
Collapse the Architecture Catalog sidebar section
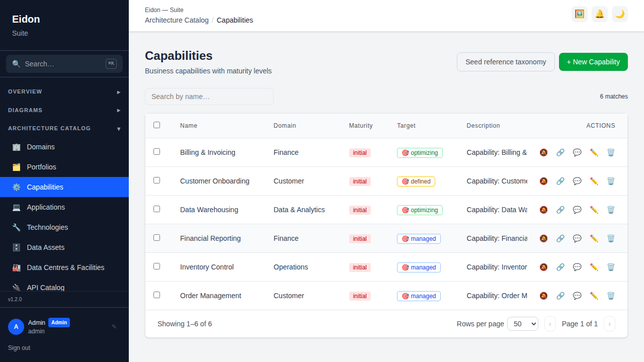(64, 128)
